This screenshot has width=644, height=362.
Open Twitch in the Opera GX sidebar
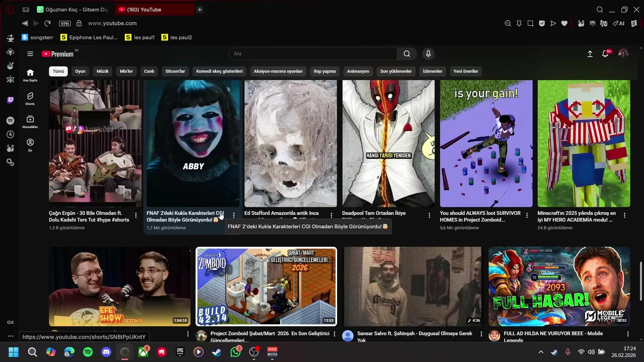point(10,100)
